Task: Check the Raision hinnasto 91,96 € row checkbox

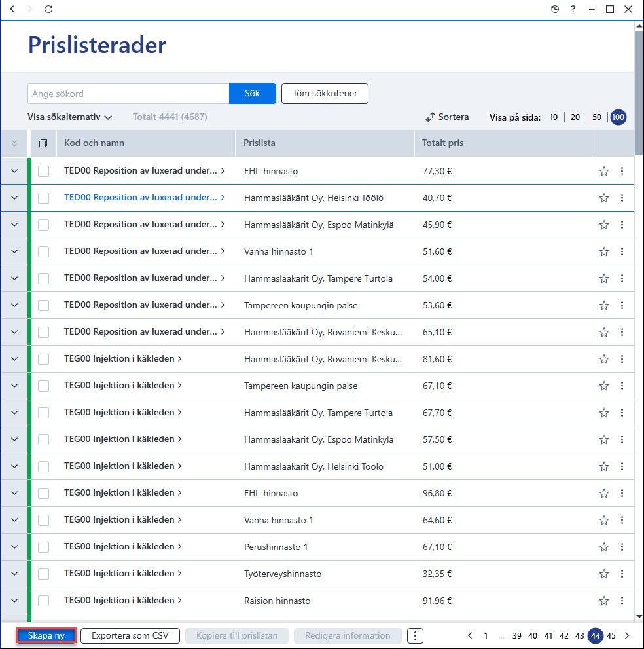Action: pyautogui.click(x=43, y=601)
